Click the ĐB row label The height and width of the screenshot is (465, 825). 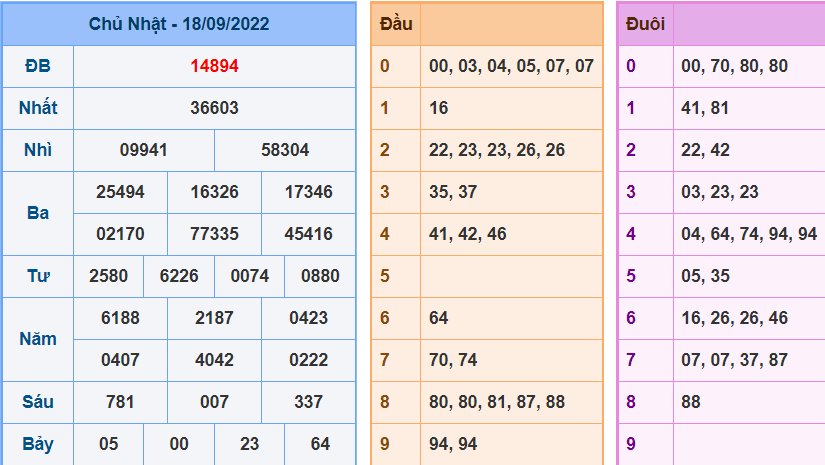coord(38,66)
